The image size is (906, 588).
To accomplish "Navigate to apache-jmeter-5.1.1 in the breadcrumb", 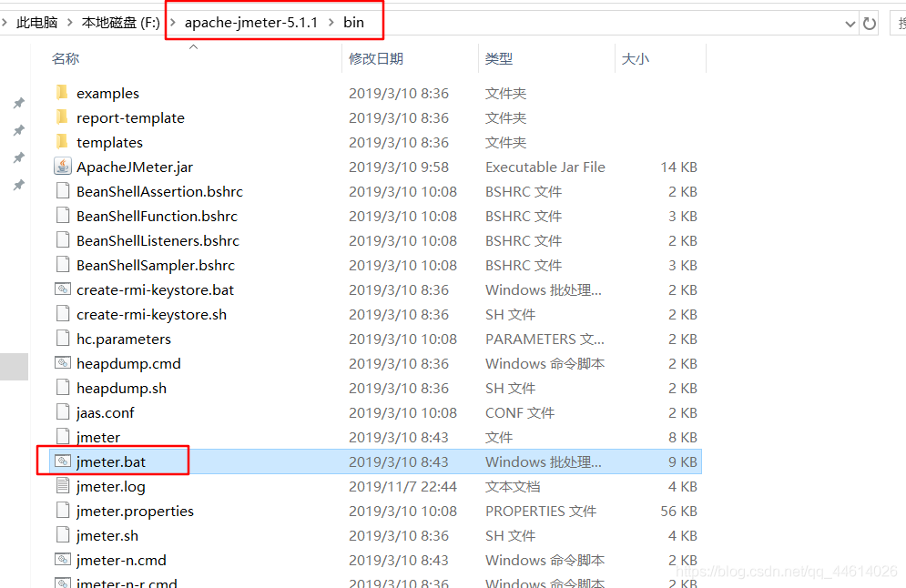I will pos(251,23).
